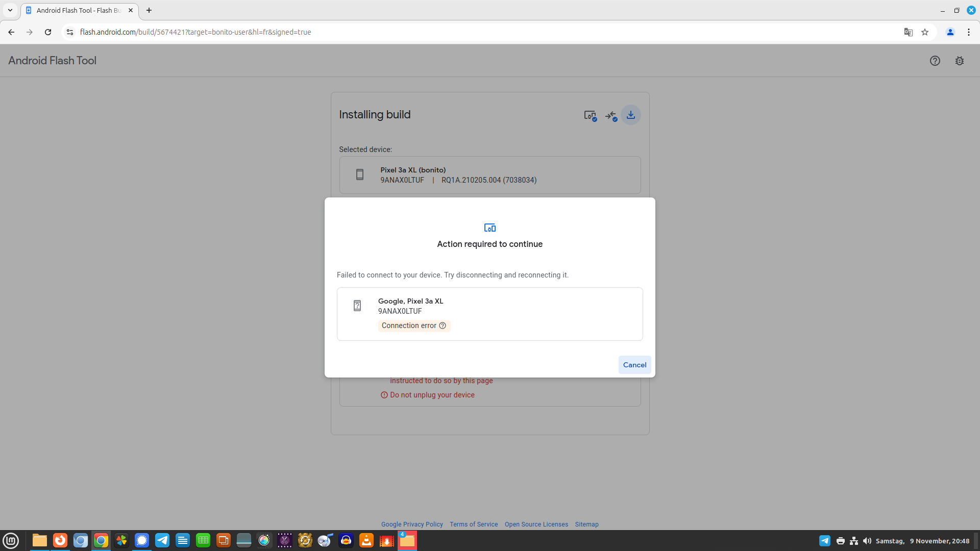This screenshot has height=551, width=980.
Task: Launch Chromium from the taskbar
Action: click(x=81, y=540)
